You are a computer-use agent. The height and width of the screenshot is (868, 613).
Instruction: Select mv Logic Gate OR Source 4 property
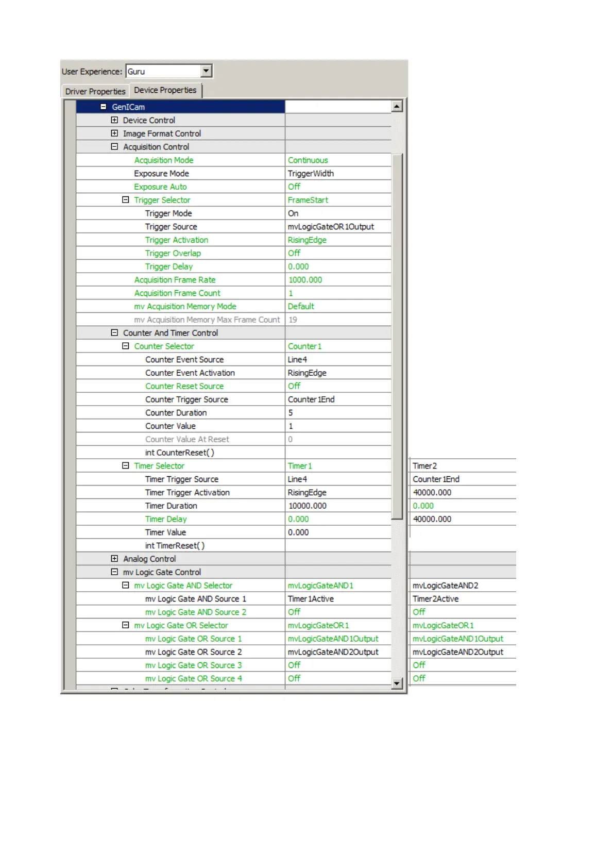(193, 679)
